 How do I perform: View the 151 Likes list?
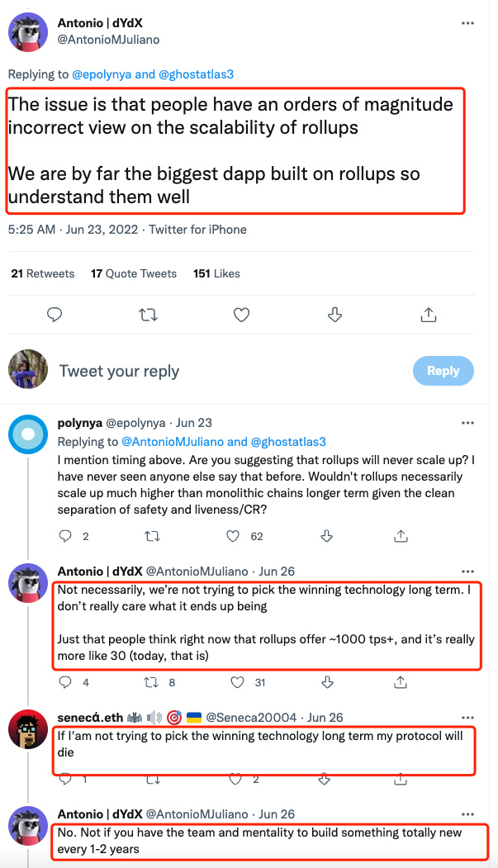pos(216,273)
